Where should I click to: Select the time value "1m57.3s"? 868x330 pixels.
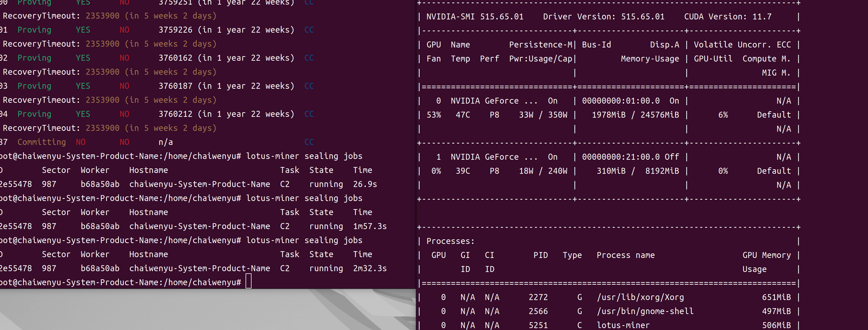tap(370, 226)
